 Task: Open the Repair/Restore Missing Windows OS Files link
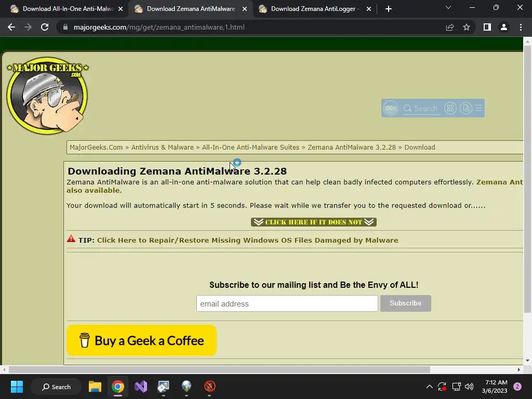point(248,240)
